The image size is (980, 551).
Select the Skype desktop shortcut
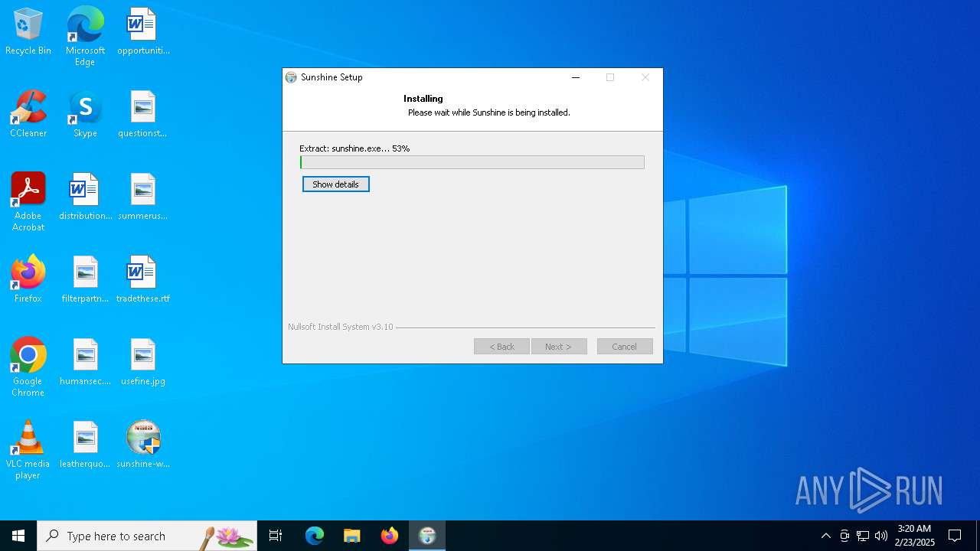[x=85, y=115]
